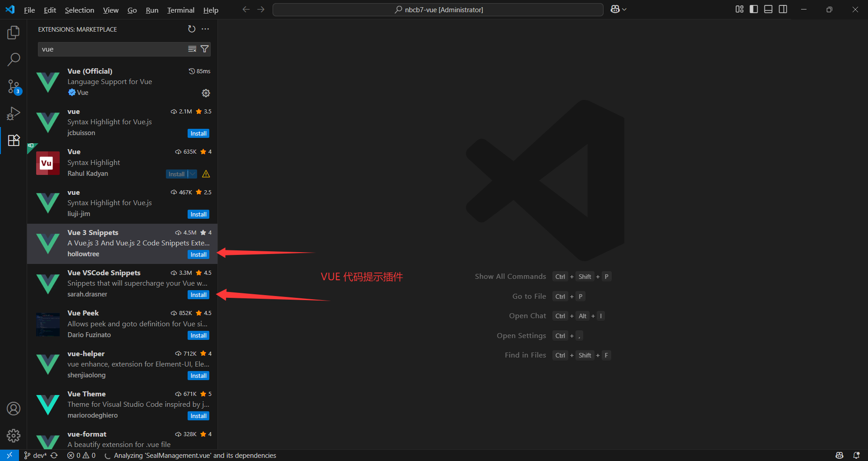The image size is (868, 461).
Task: Open the Terminal menu
Action: 181,10
